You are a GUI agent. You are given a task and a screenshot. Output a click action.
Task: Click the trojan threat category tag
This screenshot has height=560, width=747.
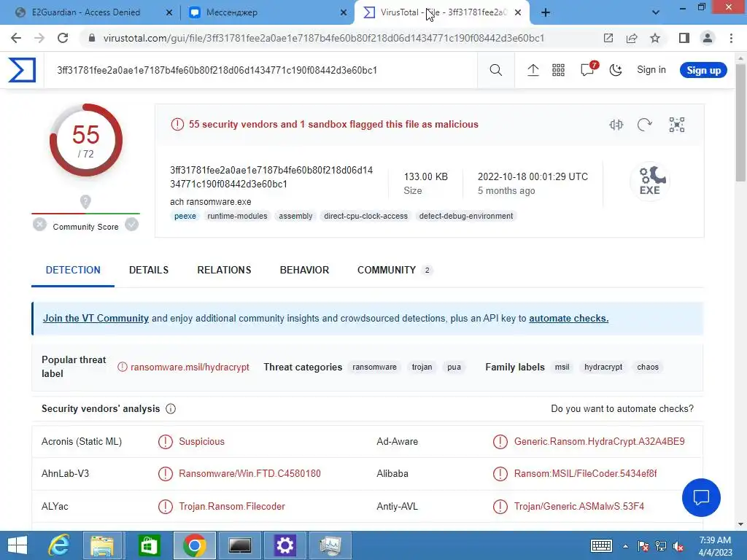tap(422, 367)
